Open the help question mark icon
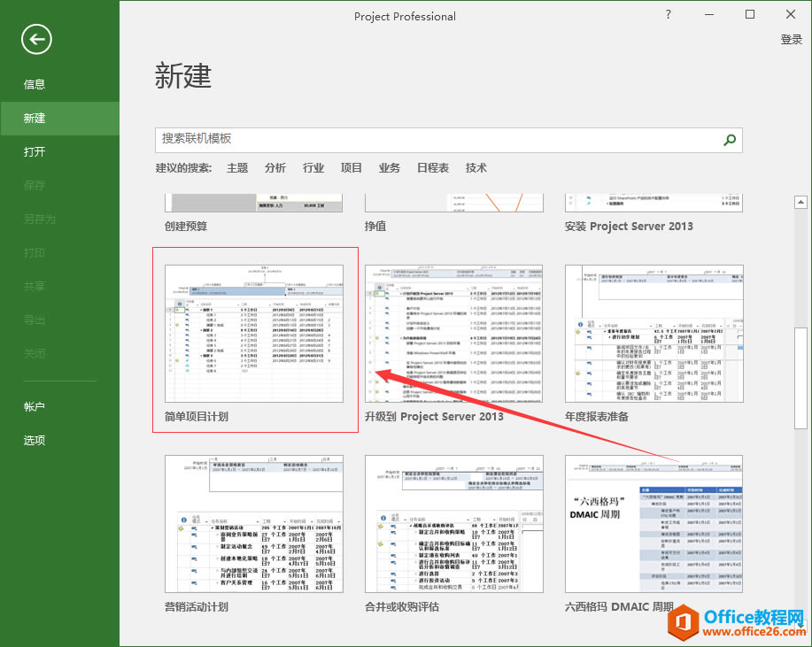The image size is (812, 647). 668,14
